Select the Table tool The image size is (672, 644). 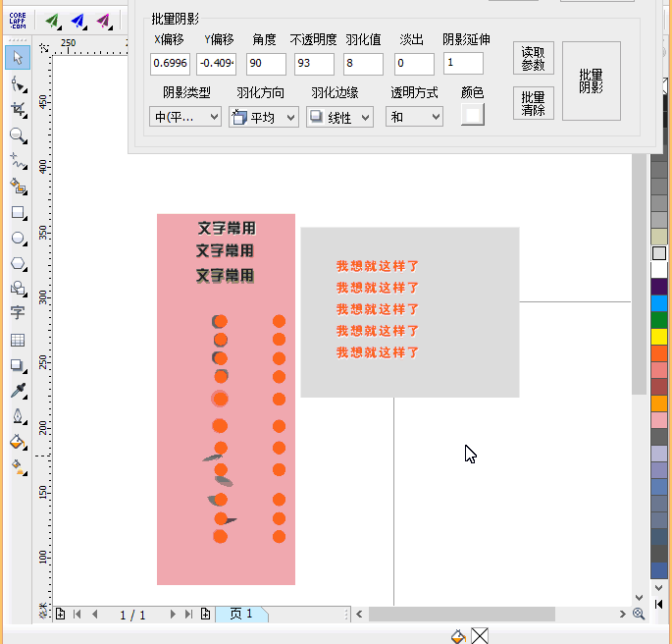[18, 340]
